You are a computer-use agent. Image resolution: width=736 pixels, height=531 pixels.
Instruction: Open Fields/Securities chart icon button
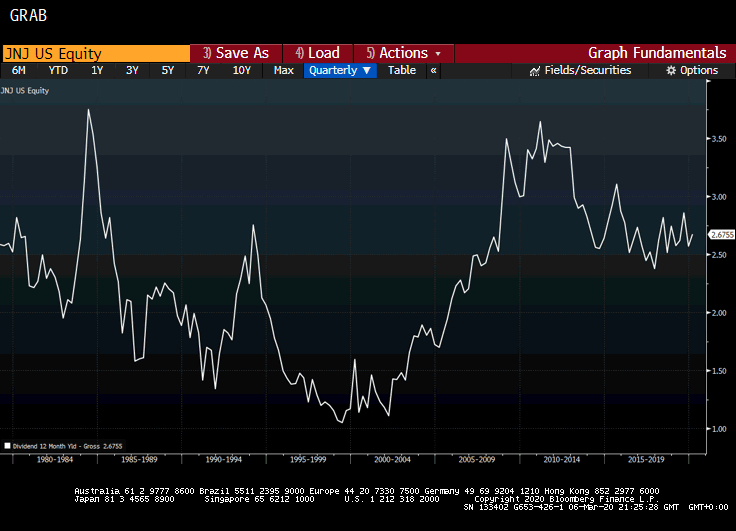pos(580,70)
